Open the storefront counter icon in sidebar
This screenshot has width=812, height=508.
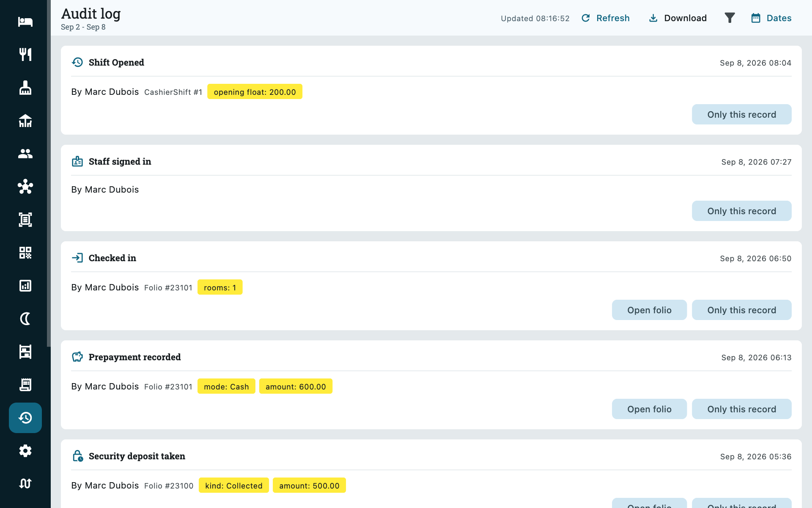point(25,352)
